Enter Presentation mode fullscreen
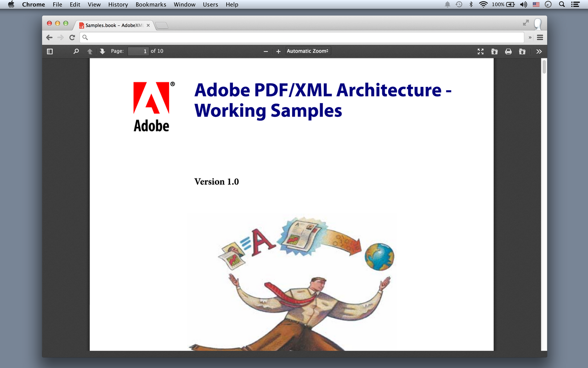 point(480,52)
